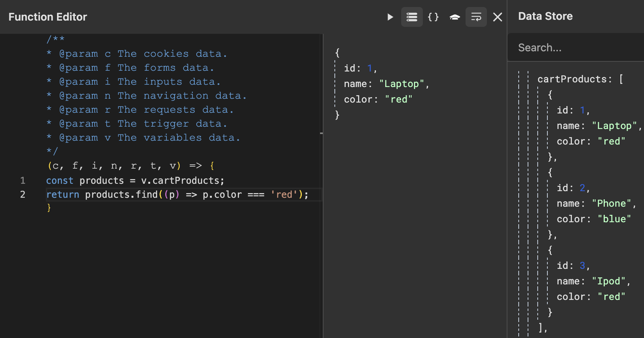Click the '@param r The requests data.' comment
Viewport: 644px width, 338px height.
140,110
